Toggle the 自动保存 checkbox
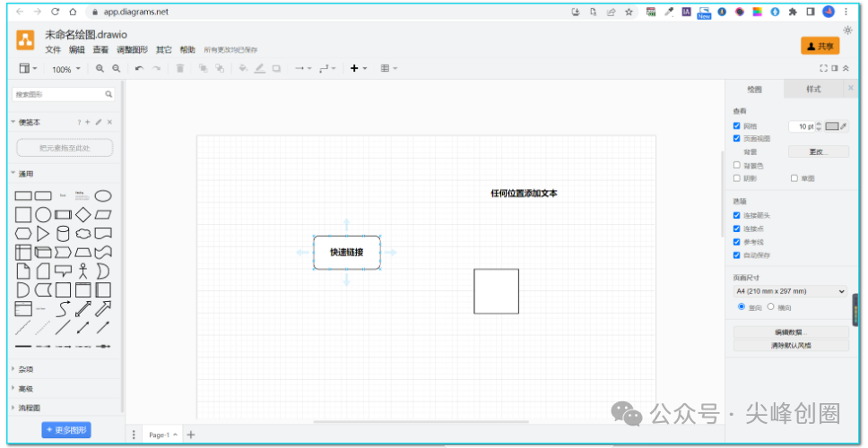 [x=737, y=255]
